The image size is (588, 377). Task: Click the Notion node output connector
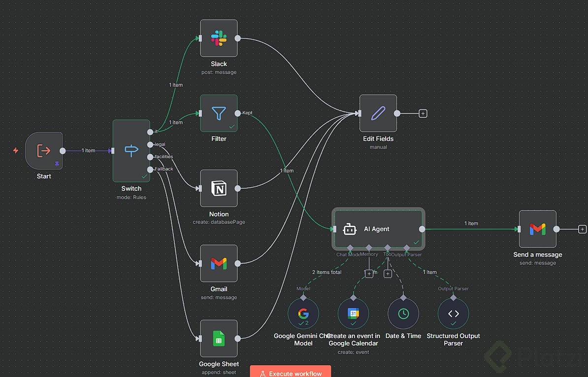pos(238,188)
